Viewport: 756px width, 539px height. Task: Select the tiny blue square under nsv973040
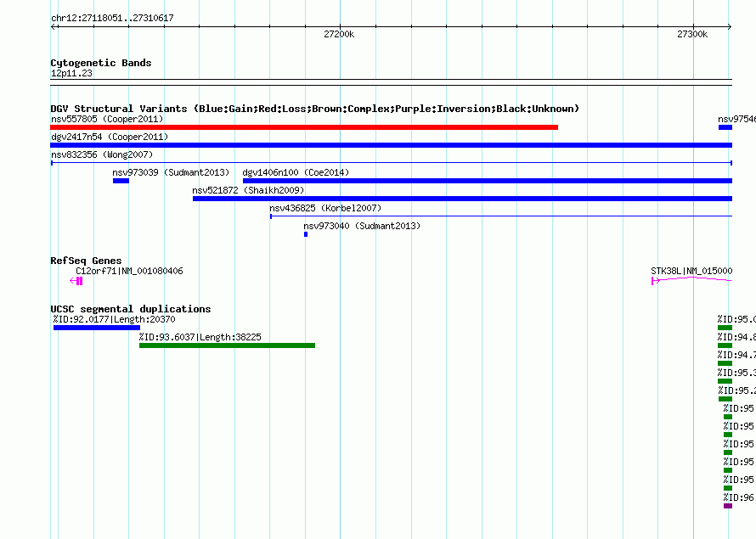tap(306, 234)
